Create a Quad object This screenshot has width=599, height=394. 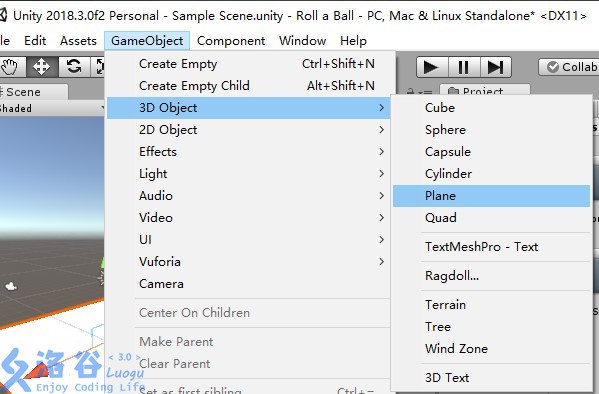point(491,218)
